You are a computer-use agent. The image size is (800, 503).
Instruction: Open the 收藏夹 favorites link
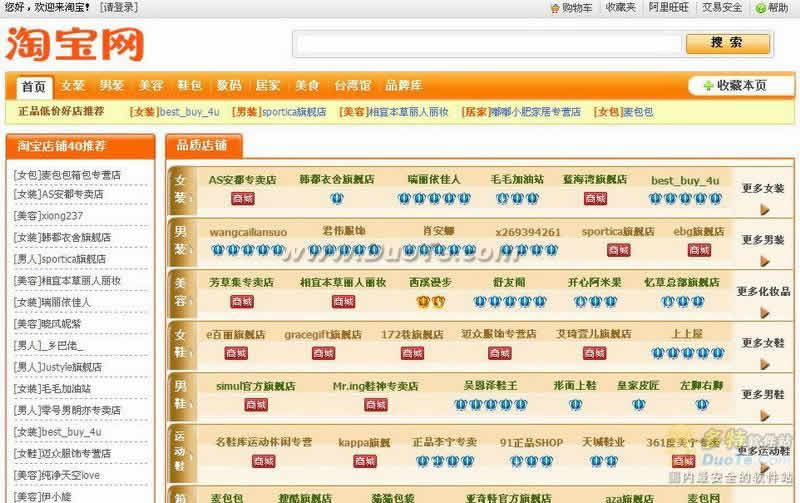pyautogui.click(x=620, y=8)
